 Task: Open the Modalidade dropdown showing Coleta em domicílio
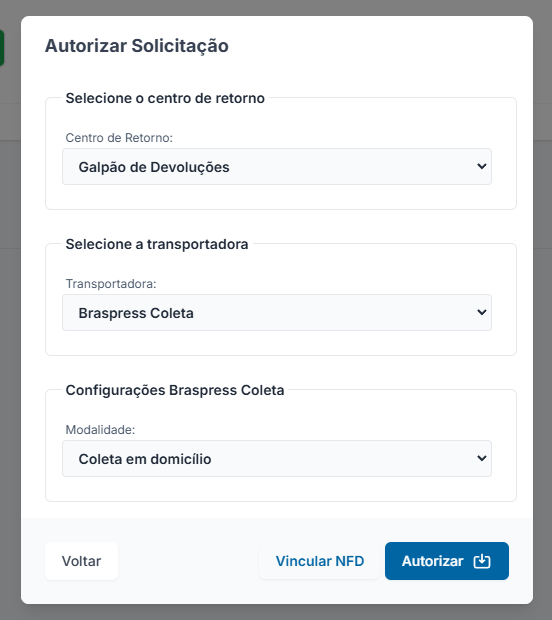coord(277,458)
